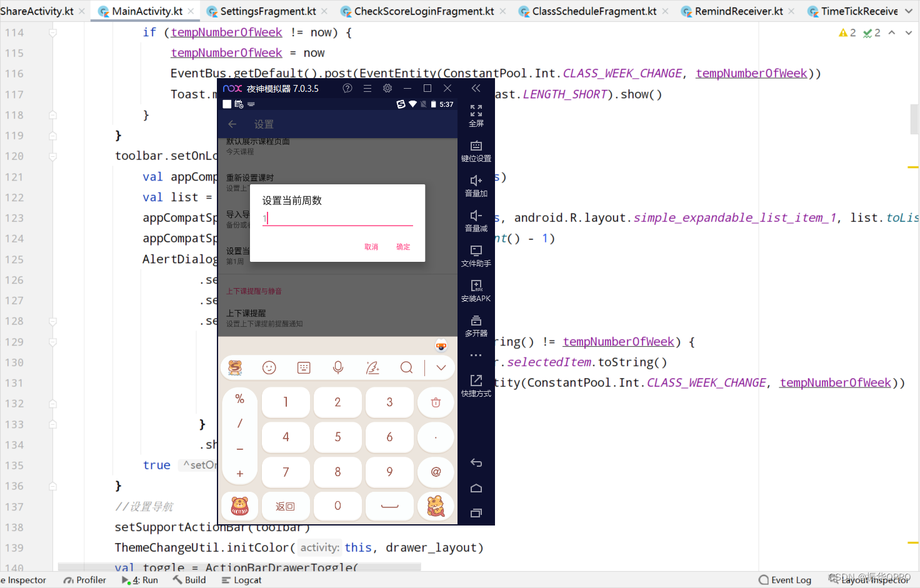
Task: Open search from keyboard toolbar
Action: pos(406,367)
